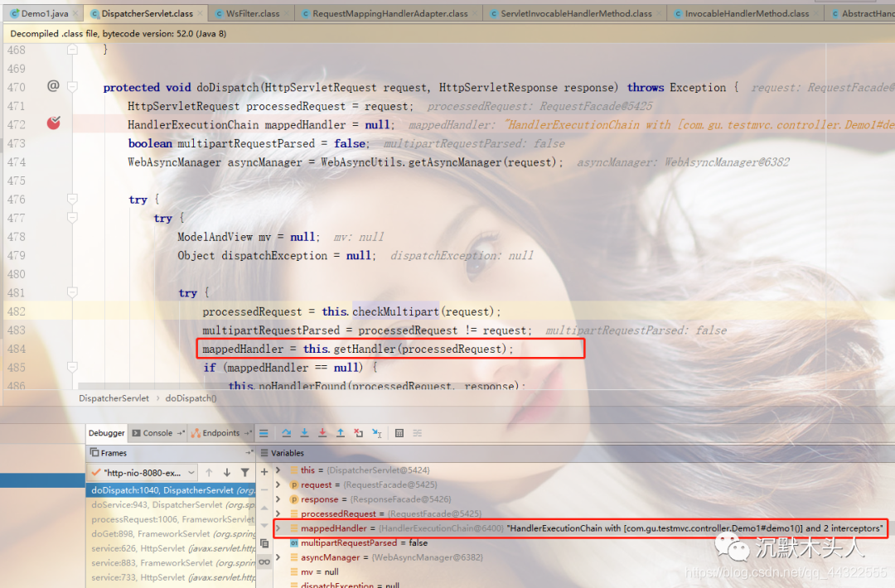Select service:733 HttpServlet stack frame
This screenshot has width=895, height=588.
pos(172,577)
